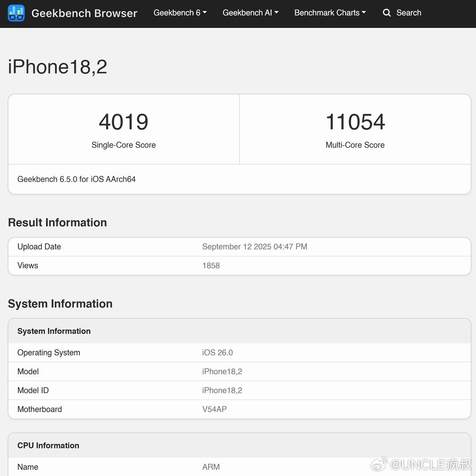Click the Name label under CPU Information
The height and width of the screenshot is (476, 476).
pyautogui.click(x=28, y=467)
